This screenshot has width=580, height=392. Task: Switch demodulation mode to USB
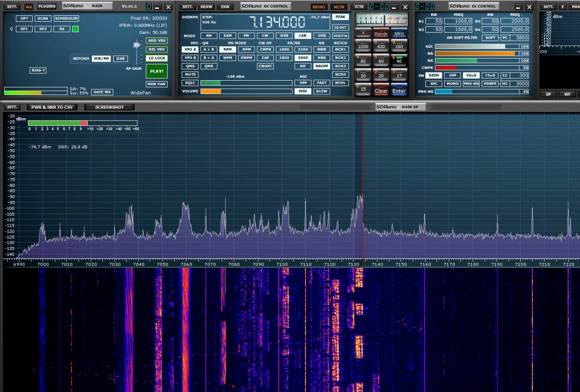tap(321, 36)
